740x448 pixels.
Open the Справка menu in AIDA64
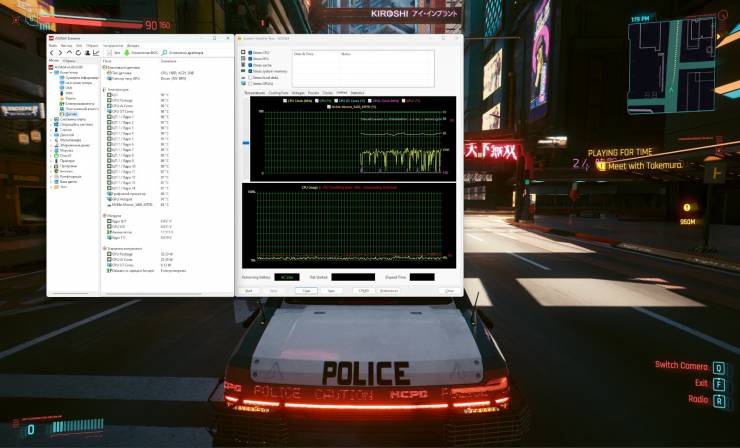(133, 46)
